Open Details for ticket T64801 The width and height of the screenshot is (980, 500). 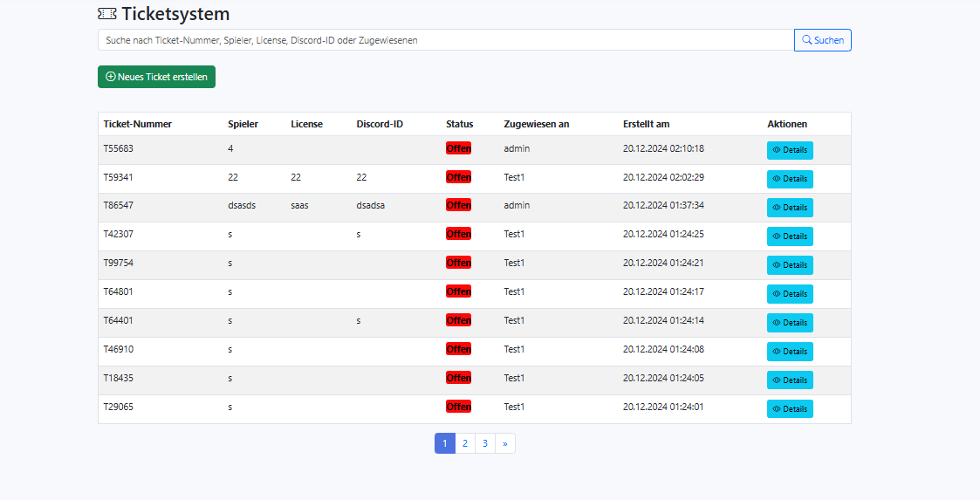790,294
